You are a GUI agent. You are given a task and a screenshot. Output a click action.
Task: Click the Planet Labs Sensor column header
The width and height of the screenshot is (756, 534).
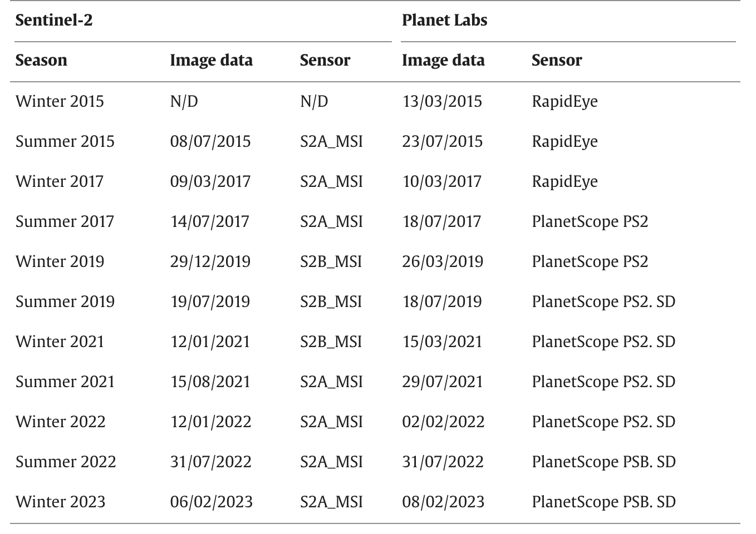pyautogui.click(x=557, y=60)
